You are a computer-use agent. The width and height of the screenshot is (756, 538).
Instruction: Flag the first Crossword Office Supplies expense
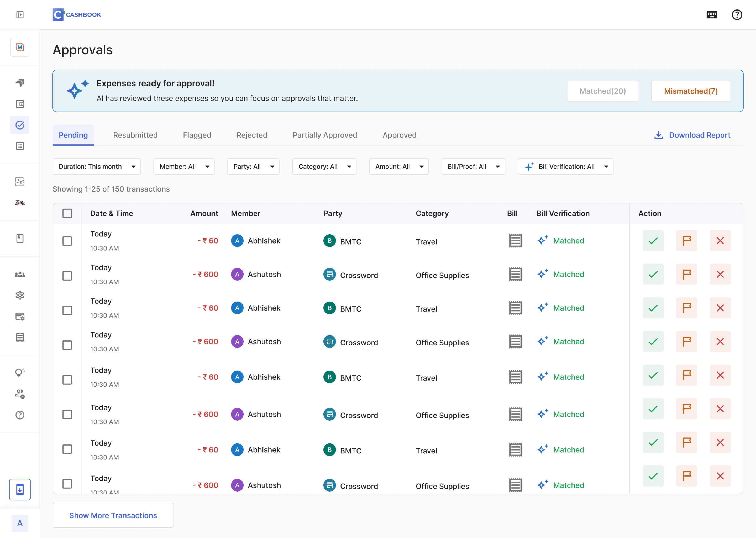(x=686, y=274)
